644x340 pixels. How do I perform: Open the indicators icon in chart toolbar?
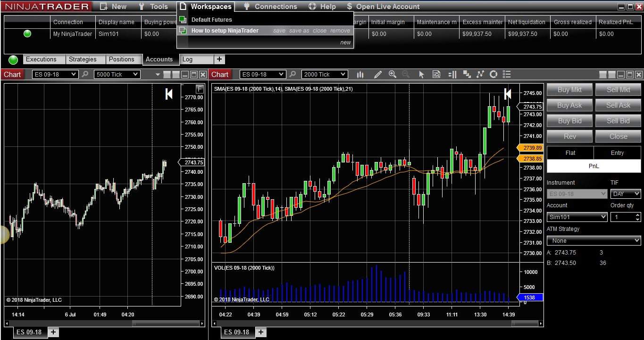click(480, 74)
